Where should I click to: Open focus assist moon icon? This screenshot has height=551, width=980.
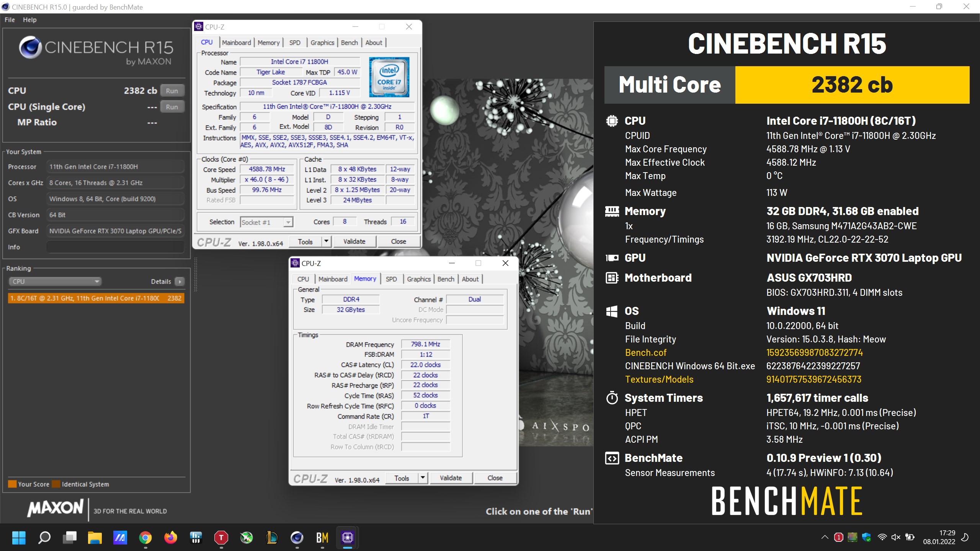click(x=965, y=537)
